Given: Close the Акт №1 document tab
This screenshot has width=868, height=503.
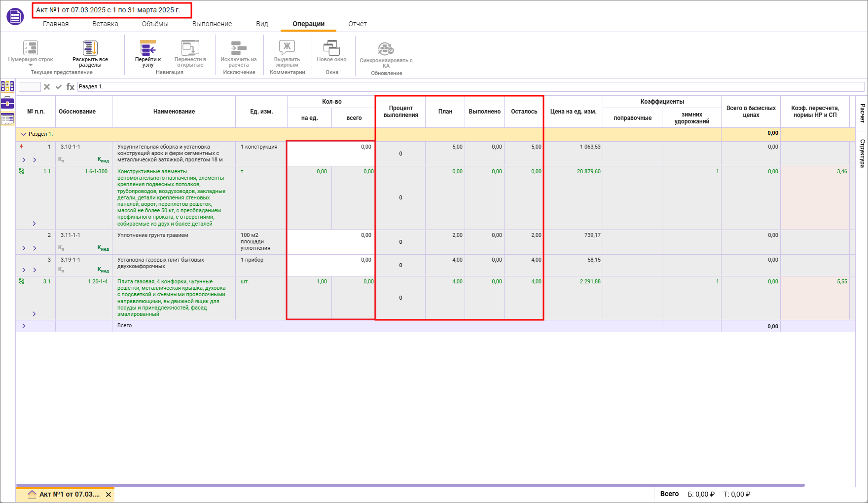Looking at the screenshot, I should pos(108,494).
